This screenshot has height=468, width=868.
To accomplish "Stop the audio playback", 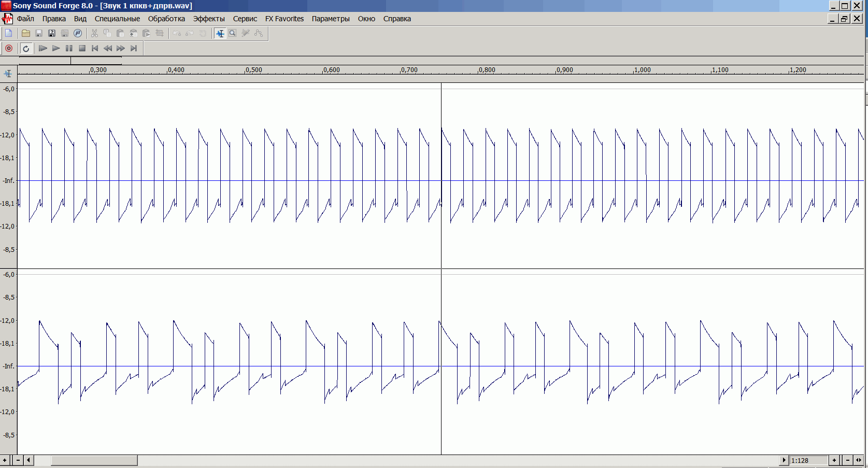I will (82, 48).
